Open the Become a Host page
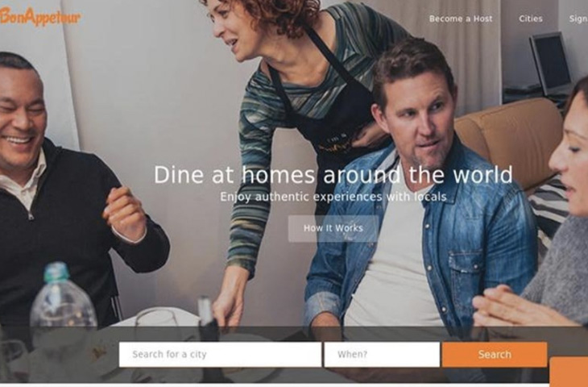Image resolution: width=588 pixels, height=387 pixels. click(x=461, y=19)
